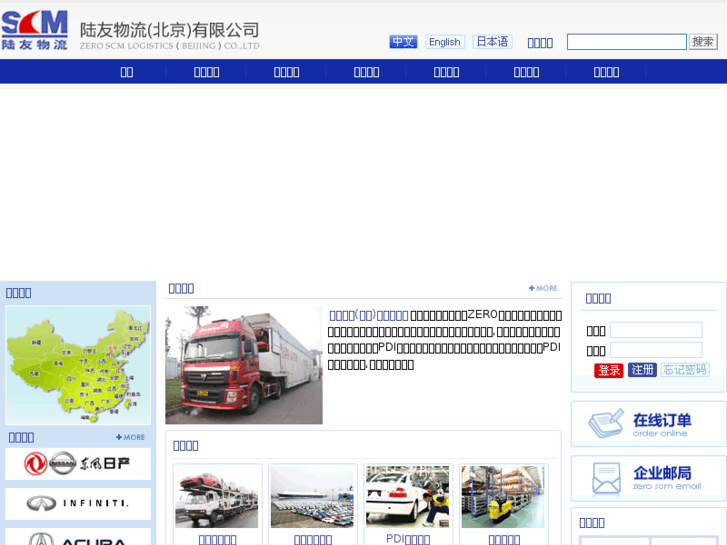727x545 pixels.
Task: Open the zero scm email banner
Action: [x=648, y=478]
